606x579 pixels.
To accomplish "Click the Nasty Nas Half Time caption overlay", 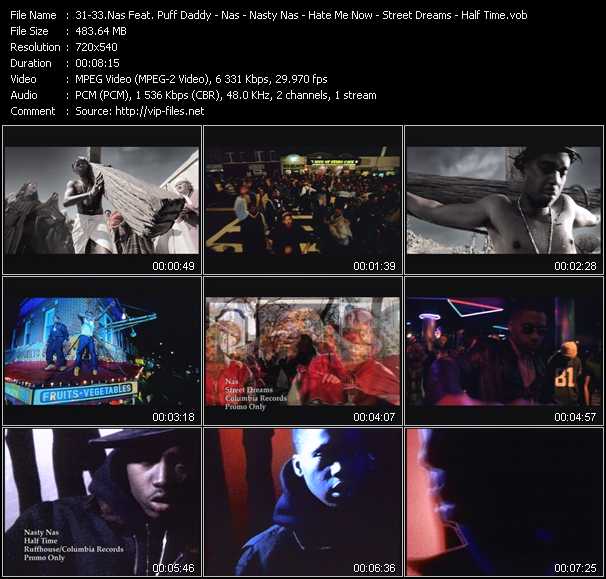I will (x=74, y=545).
